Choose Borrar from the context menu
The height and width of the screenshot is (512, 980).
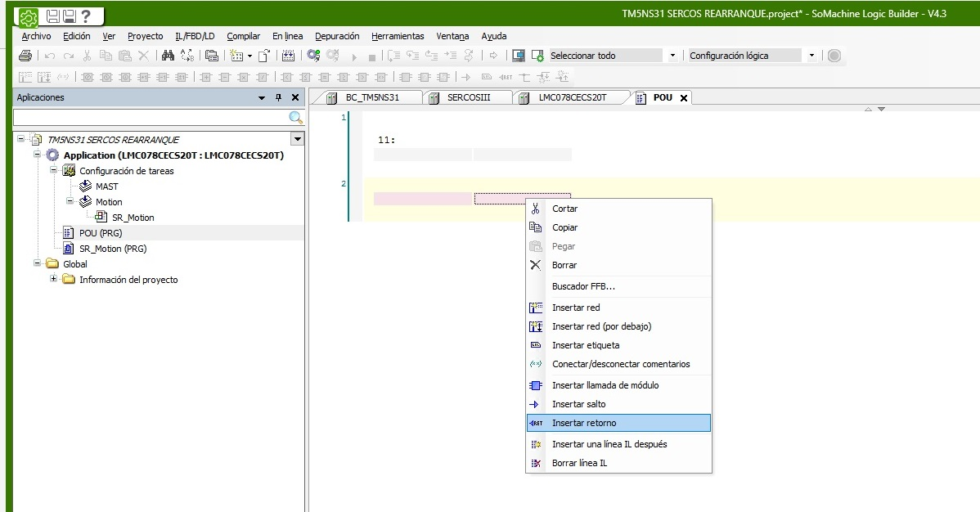point(618,265)
